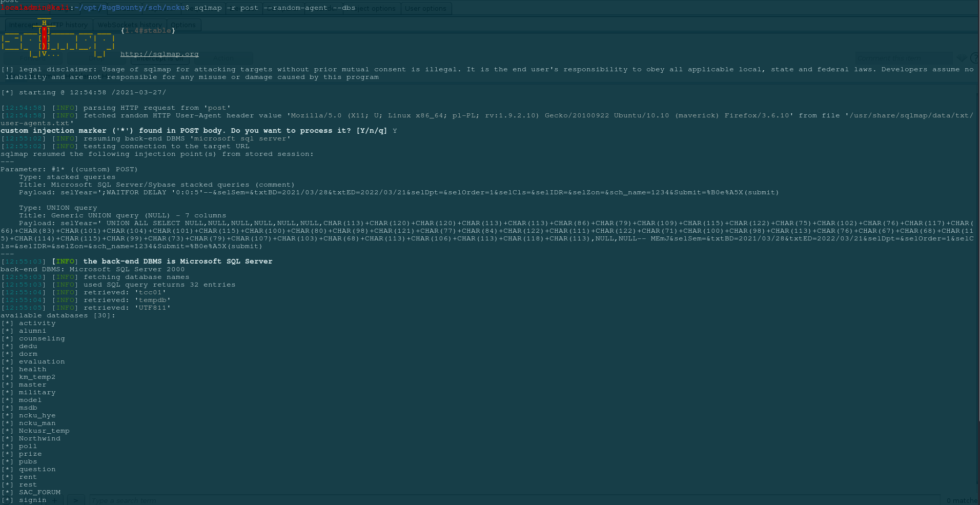Click the 'counseling' database entry
This screenshot has height=505, width=980.
[x=42, y=338]
